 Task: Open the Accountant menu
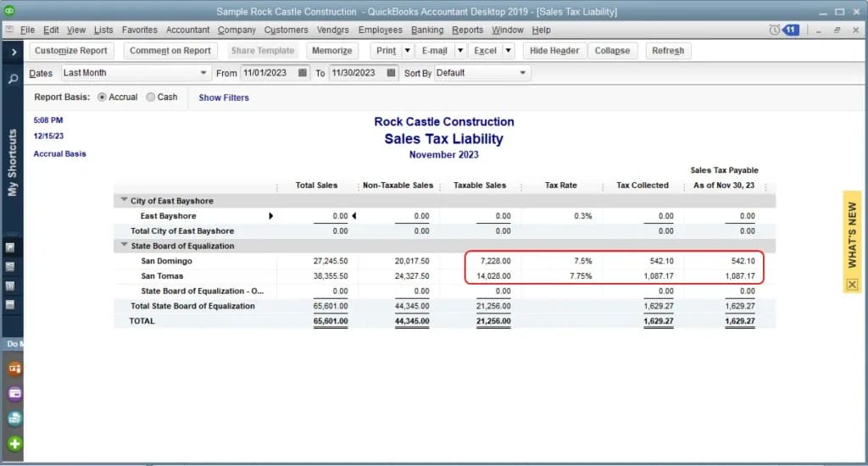click(x=187, y=30)
